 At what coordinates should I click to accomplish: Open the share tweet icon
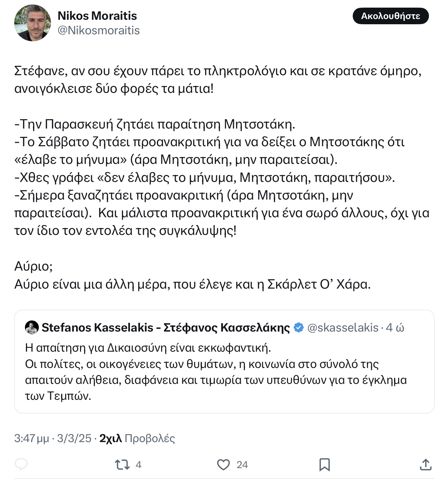(425, 464)
